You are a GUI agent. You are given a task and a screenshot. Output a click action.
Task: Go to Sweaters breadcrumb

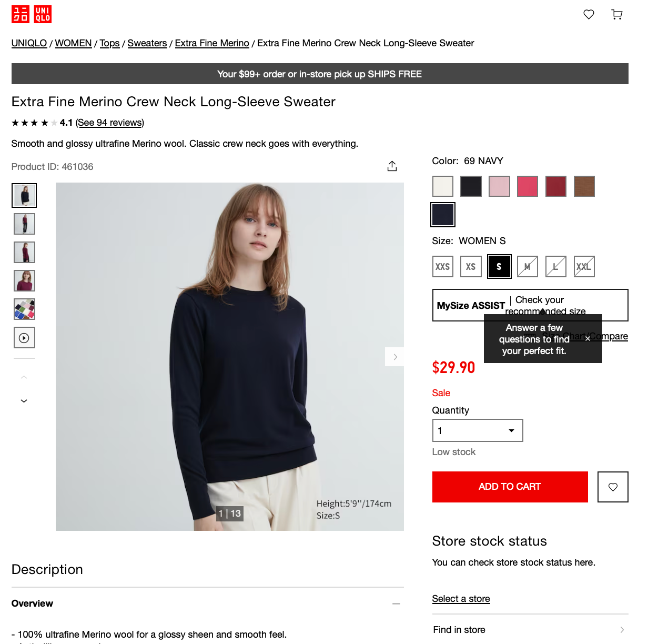[x=147, y=43]
